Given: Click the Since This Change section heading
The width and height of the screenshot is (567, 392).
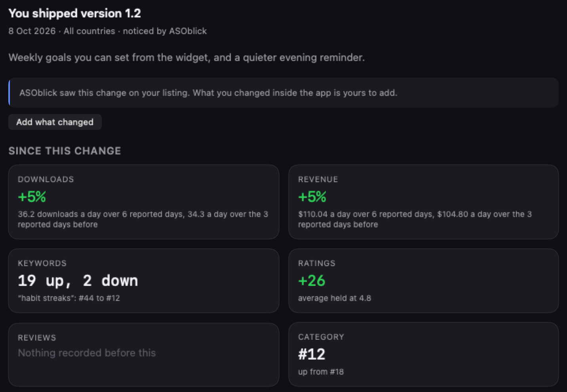Looking at the screenshot, I should [x=65, y=151].
